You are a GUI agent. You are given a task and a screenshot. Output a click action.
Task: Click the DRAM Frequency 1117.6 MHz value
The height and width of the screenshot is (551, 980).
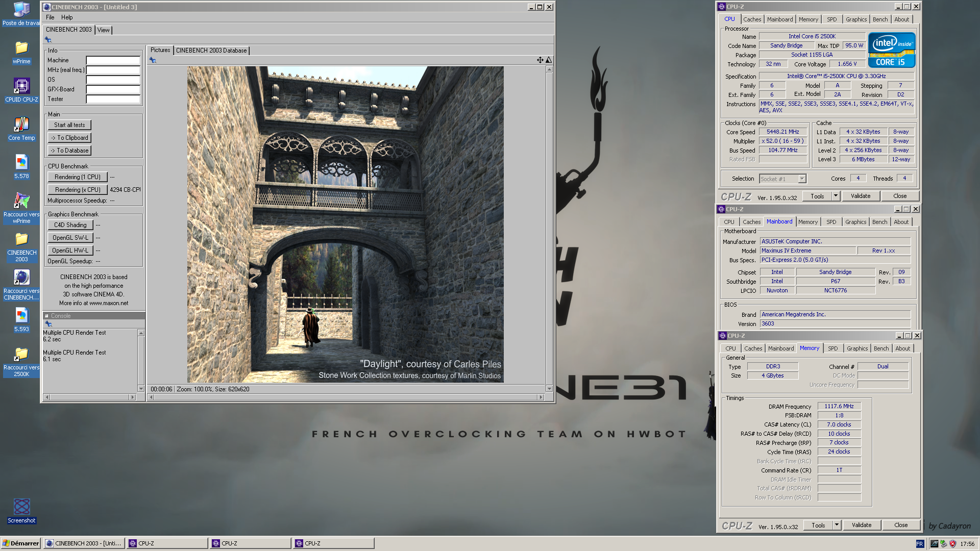click(x=839, y=406)
